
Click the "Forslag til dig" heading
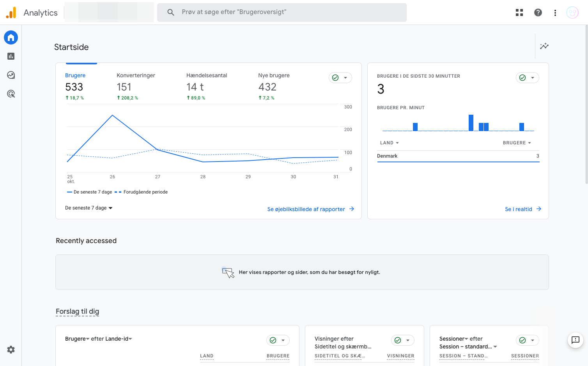point(77,311)
